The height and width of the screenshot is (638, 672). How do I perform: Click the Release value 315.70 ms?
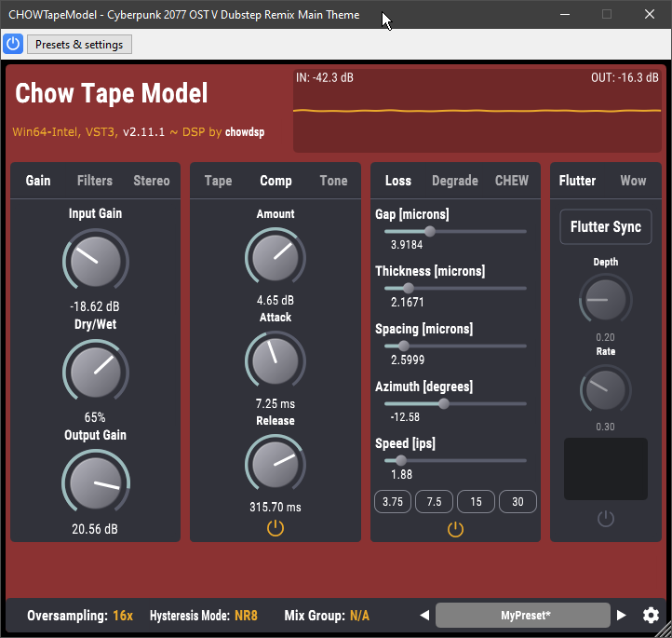coord(276,507)
